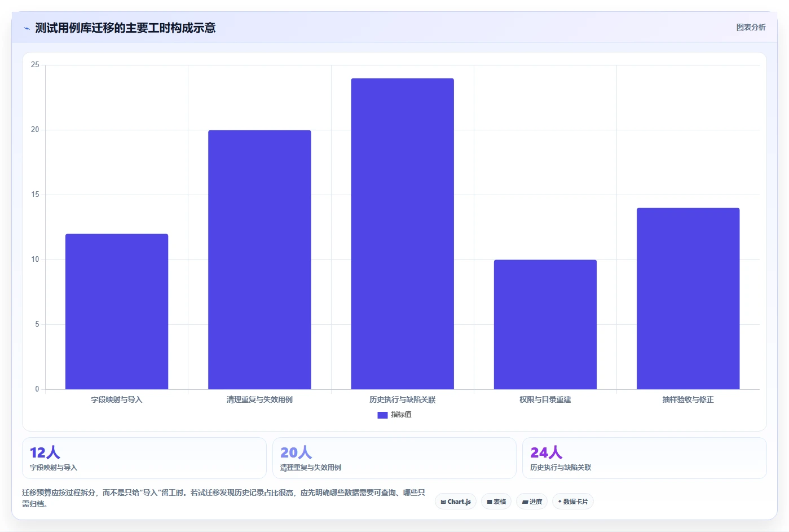The image size is (789, 532).
Task: Toggle the 指标值 legend color swatch
Action: (382, 415)
